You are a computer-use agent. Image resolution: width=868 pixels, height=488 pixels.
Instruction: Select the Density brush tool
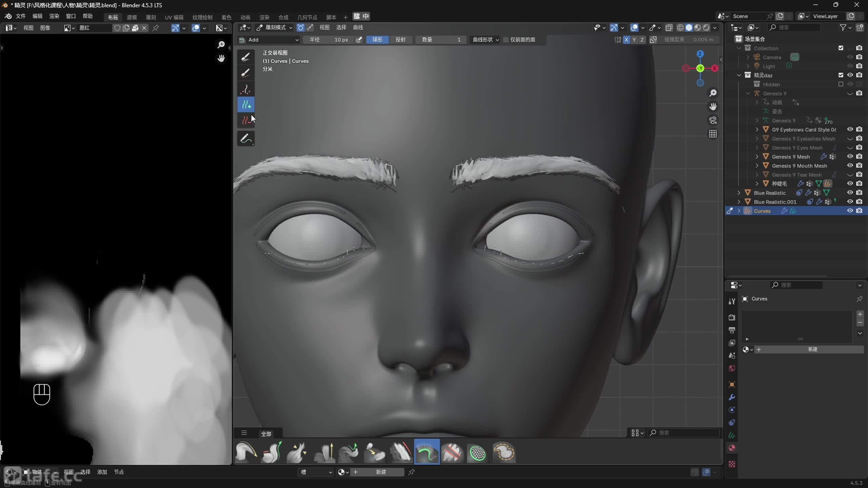coord(246,89)
